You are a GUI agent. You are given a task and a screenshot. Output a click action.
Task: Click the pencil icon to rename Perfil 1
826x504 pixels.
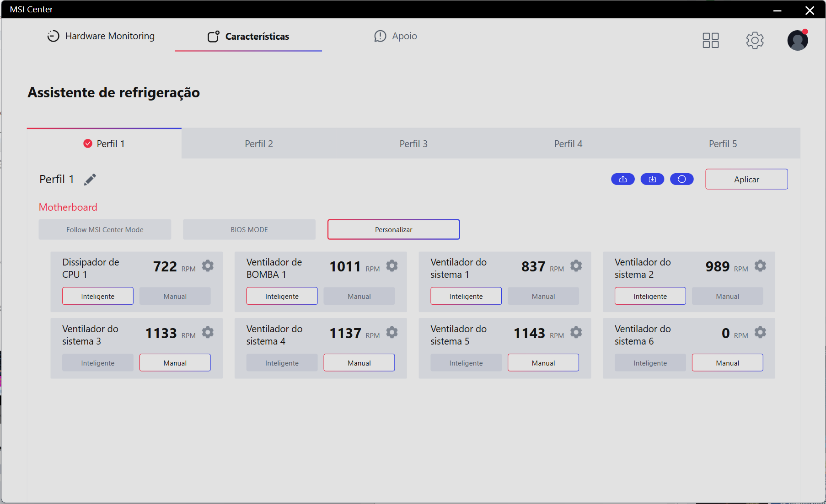click(x=90, y=180)
